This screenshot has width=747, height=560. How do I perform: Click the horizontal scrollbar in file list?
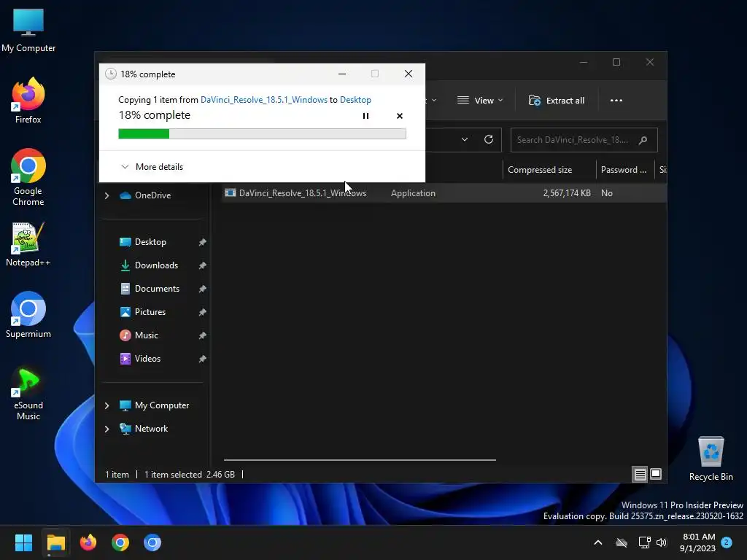click(x=360, y=460)
